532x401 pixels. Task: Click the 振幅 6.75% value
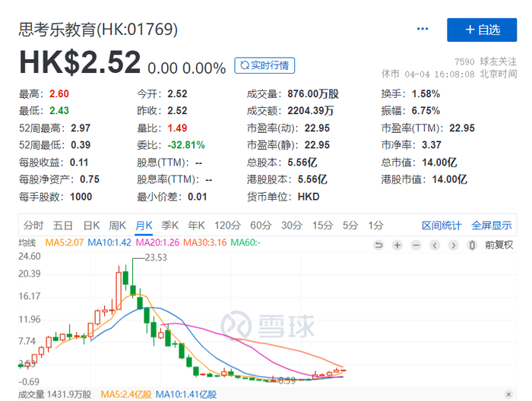pos(426,111)
